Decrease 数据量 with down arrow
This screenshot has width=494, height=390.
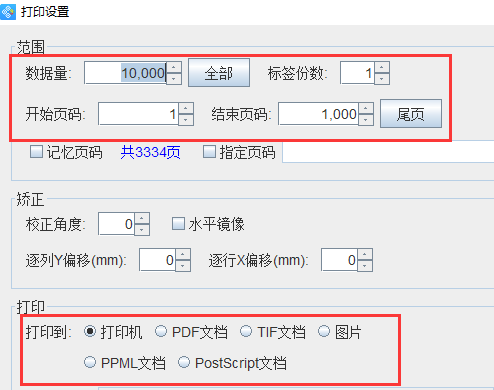(174, 79)
